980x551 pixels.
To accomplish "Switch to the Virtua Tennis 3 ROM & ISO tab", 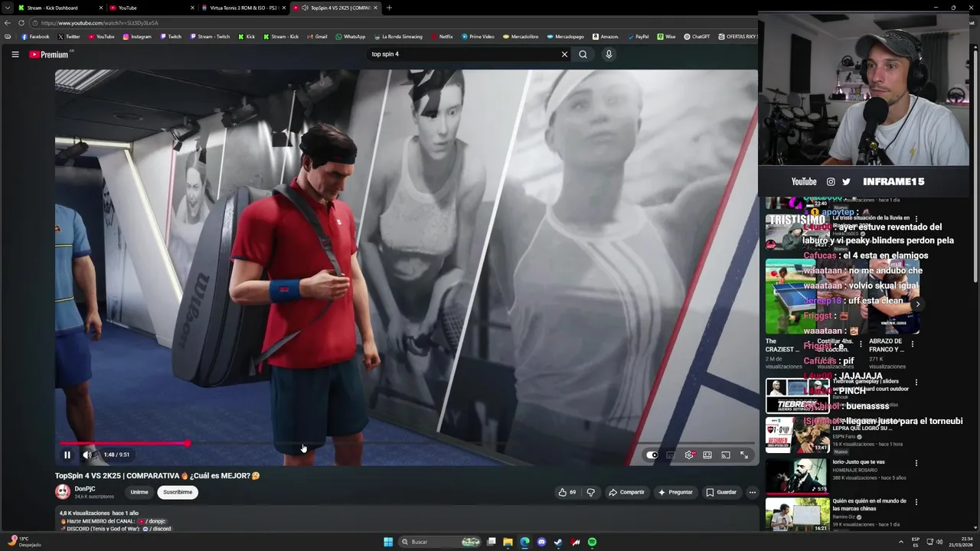I will 243,8.
